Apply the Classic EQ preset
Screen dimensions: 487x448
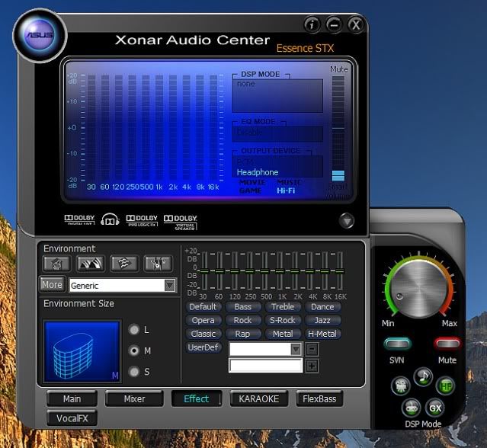coord(203,334)
